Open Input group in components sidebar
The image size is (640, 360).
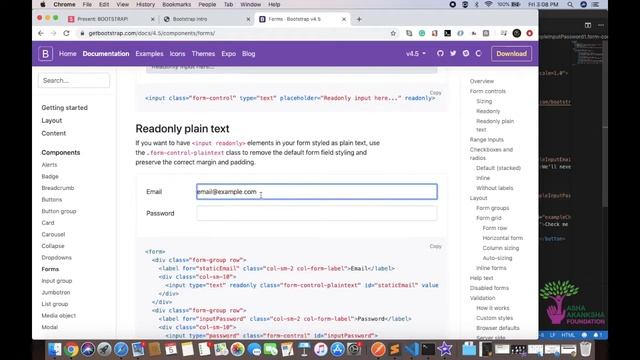click(x=57, y=281)
